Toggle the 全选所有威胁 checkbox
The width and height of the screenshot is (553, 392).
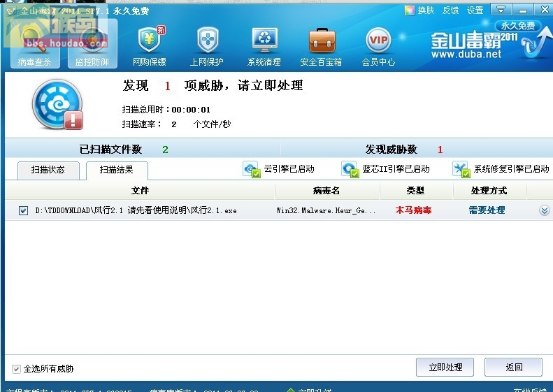point(16,369)
